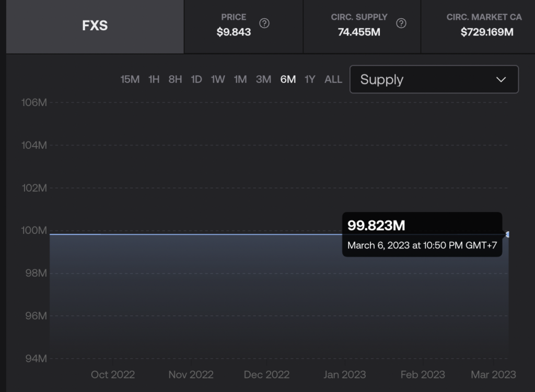Select the active 6M range
Viewport: 535px width, 392px height.
288,79
